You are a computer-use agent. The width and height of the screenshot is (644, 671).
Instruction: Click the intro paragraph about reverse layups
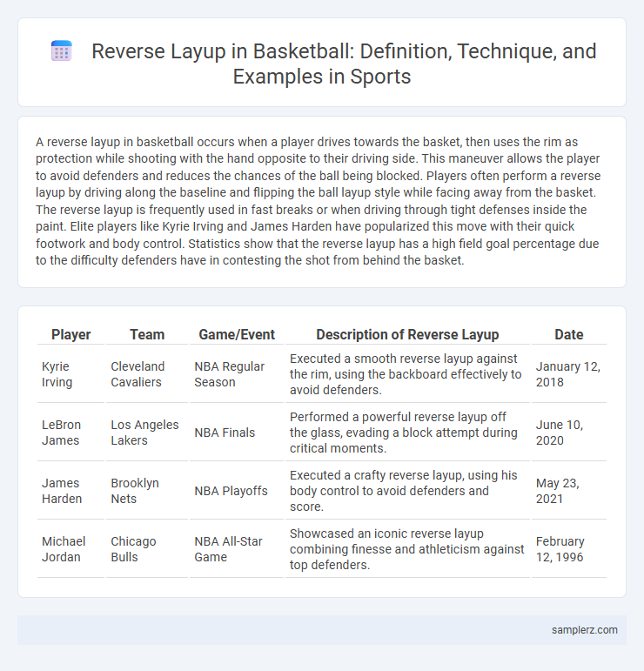[x=319, y=201]
